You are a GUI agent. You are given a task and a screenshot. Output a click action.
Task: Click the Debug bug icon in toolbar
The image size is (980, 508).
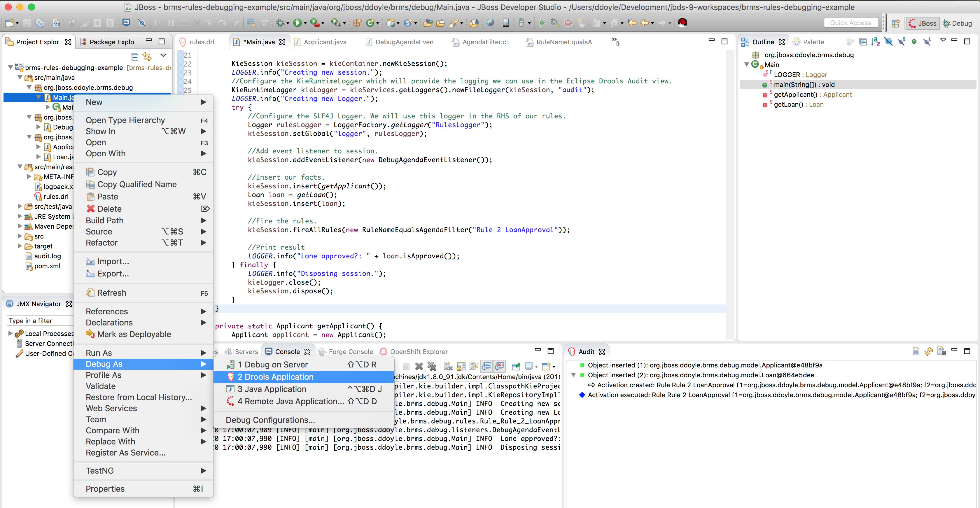click(x=280, y=23)
